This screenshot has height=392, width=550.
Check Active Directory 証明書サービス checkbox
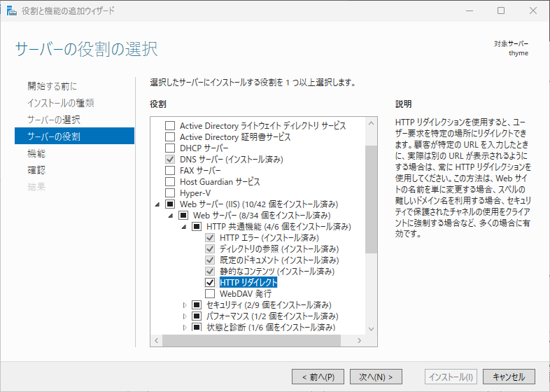tap(170, 137)
